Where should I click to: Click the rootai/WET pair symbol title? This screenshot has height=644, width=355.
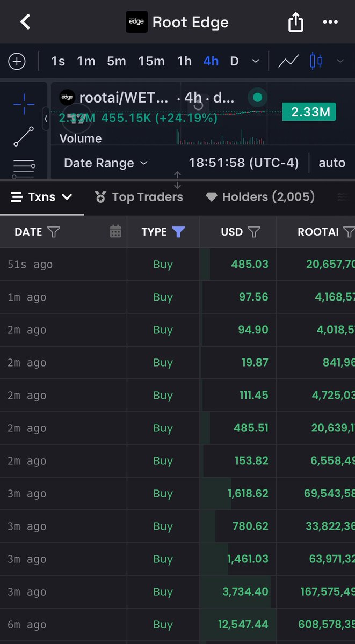[x=123, y=98]
